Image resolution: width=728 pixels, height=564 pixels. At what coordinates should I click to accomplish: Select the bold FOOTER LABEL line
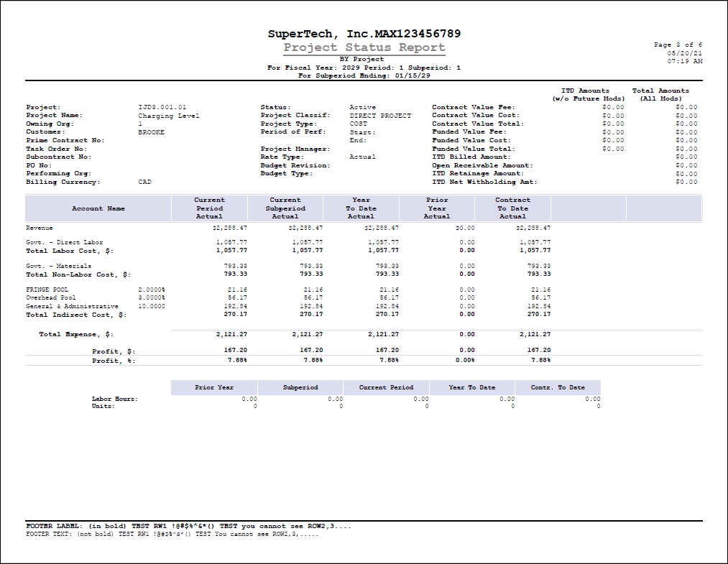click(x=188, y=526)
